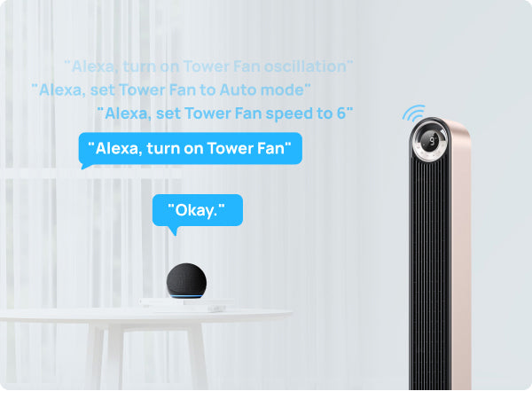
Task: Click the silver control ring around the fan display
Action: point(429,140)
